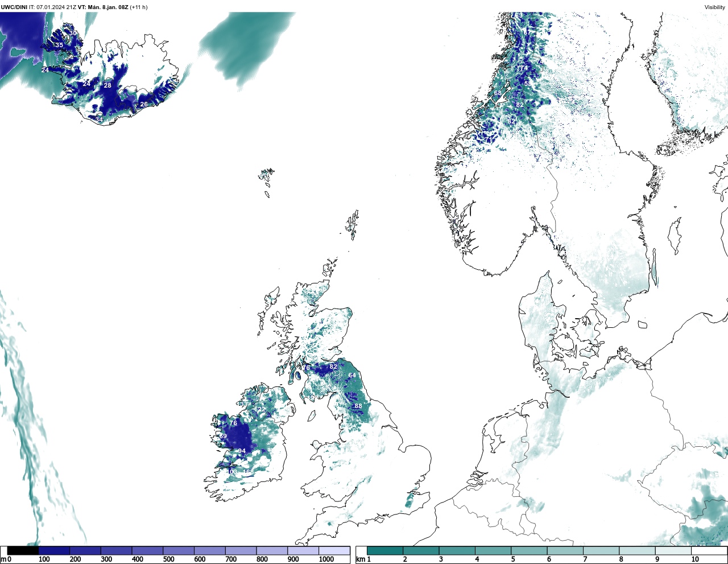Click the value '35' over northwest Iceland

click(x=59, y=45)
